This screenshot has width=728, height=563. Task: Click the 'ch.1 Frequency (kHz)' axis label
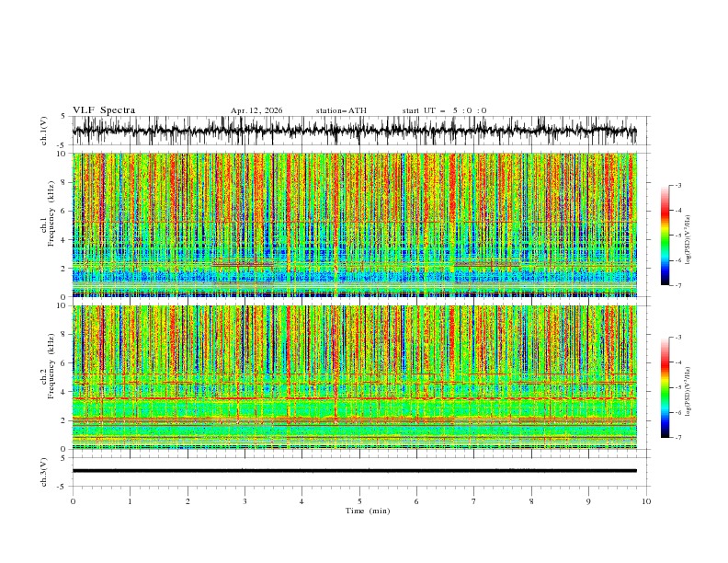point(48,214)
